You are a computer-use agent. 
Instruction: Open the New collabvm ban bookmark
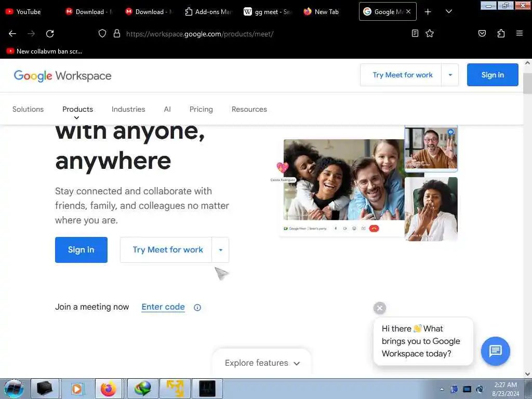(44, 51)
